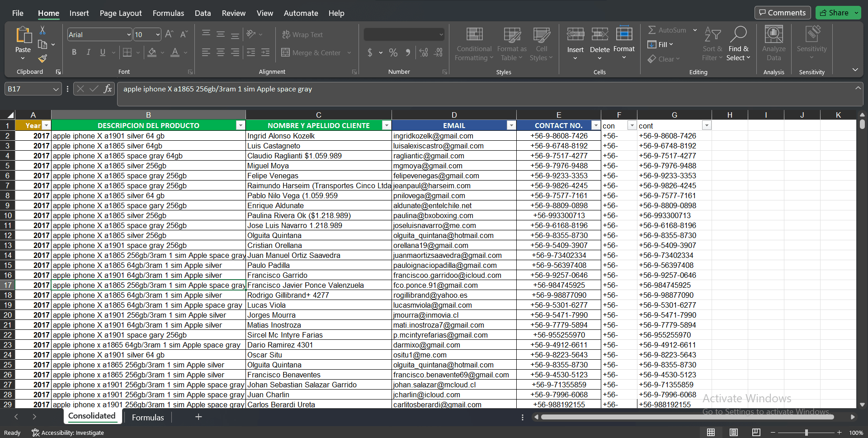The width and height of the screenshot is (868, 438).
Task: Open DESCRIPCION DEL PRODUCTO filter dropdown
Action: click(241, 125)
